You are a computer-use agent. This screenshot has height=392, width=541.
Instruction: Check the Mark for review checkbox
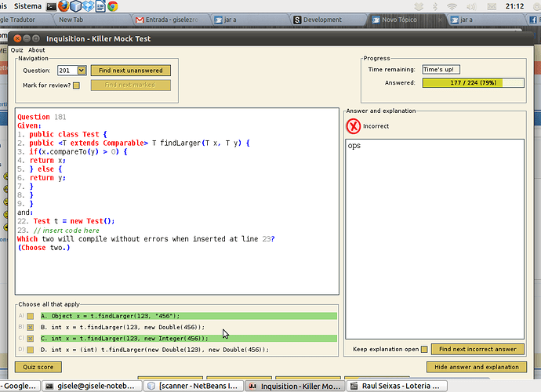click(76, 85)
